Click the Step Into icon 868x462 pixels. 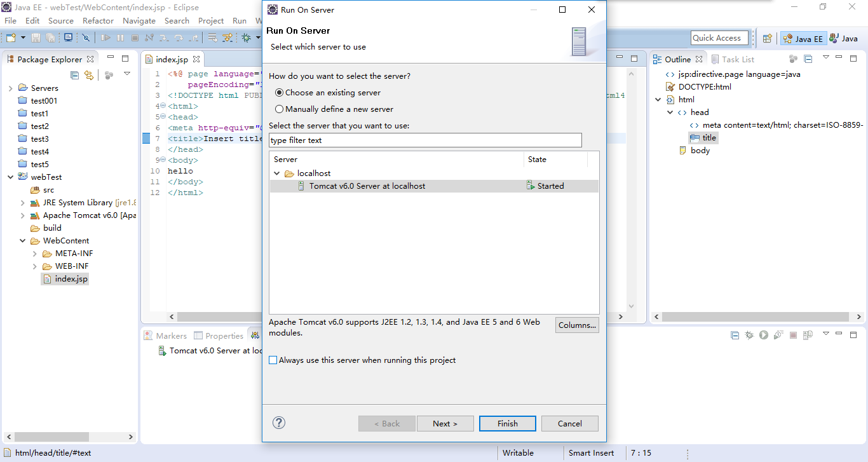tap(164, 38)
